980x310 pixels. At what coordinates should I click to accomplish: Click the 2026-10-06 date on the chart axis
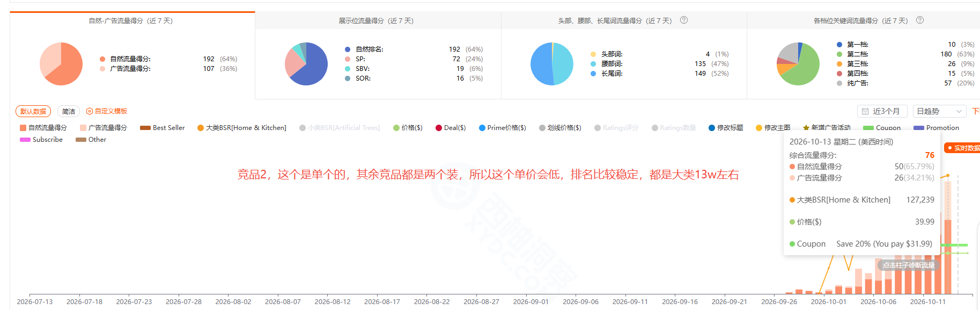tap(879, 302)
